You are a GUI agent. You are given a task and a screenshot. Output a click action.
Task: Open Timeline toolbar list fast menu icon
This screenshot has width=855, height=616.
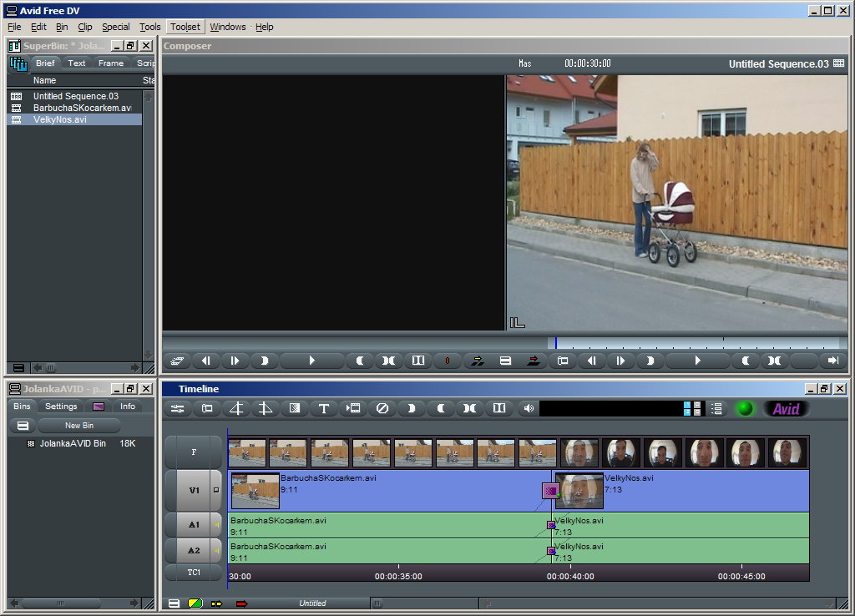[716, 408]
